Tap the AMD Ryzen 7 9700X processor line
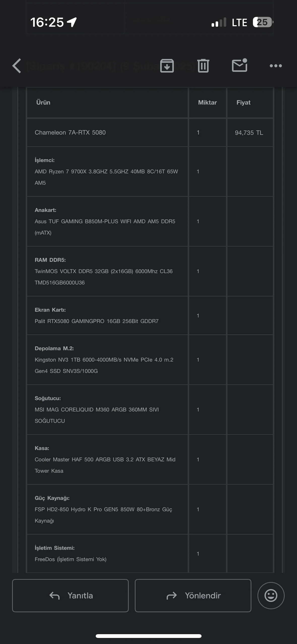297x644 pixels. [x=106, y=172]
